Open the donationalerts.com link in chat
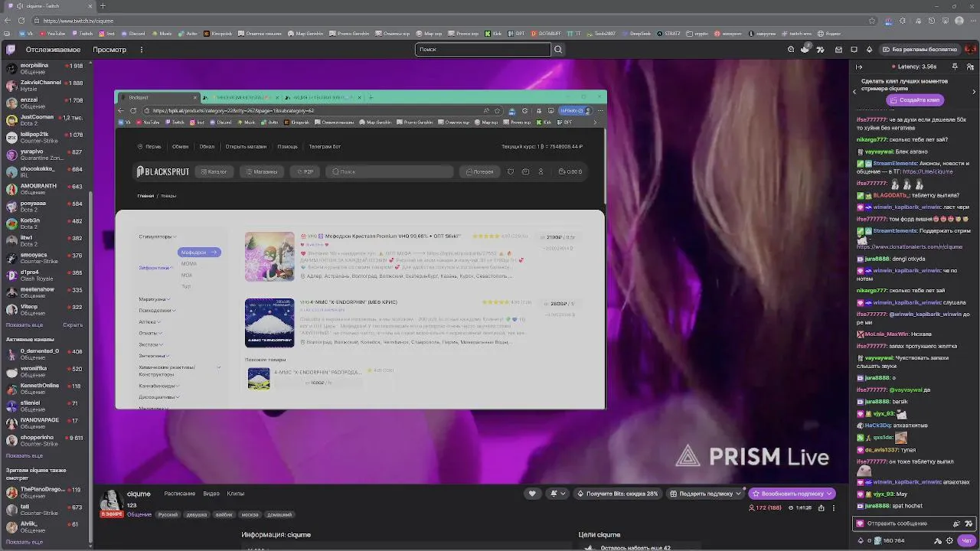 (910, 247)
